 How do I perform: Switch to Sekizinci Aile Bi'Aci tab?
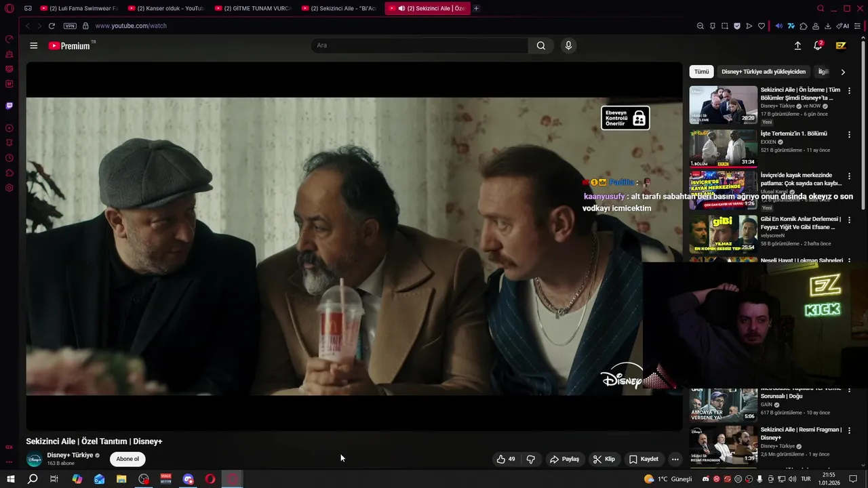pyautogui.click(x=339, y=8)
